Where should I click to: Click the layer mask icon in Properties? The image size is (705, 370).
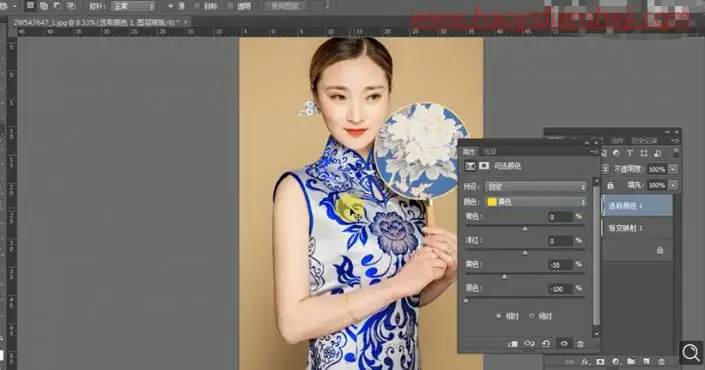pyautogui.click(x=484, y=166)
